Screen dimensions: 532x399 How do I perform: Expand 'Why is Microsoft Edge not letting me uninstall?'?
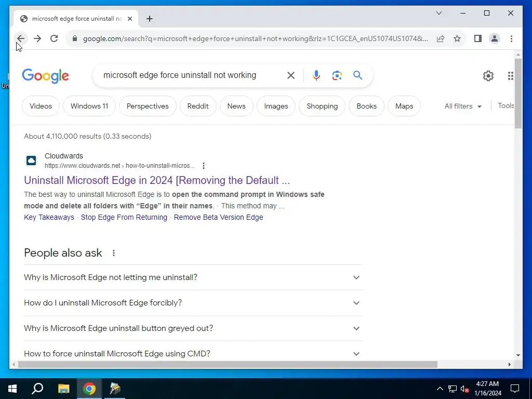(x=193, y=277)
